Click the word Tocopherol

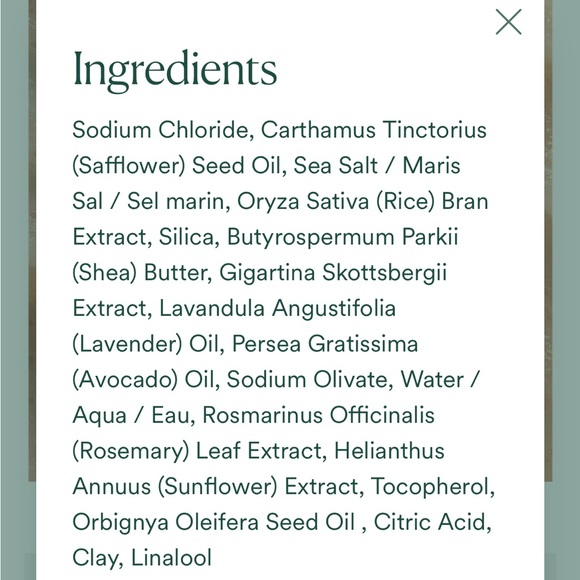(430, 486)
